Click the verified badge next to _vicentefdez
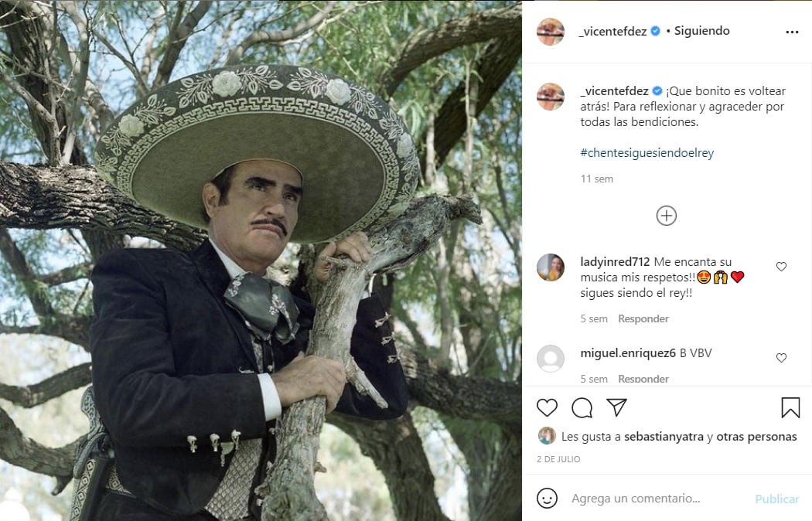The image size is (812, 521). [x=655, y=32]
